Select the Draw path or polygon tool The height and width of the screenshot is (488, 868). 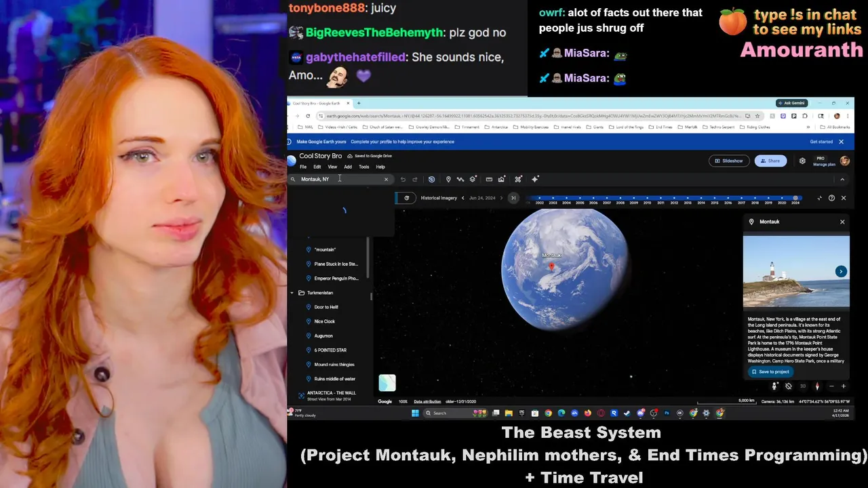(460, 179)
